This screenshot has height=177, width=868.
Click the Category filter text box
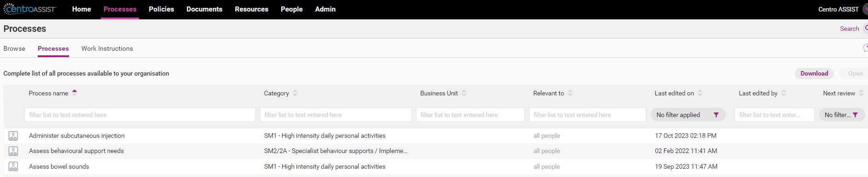tap(336, 115)
